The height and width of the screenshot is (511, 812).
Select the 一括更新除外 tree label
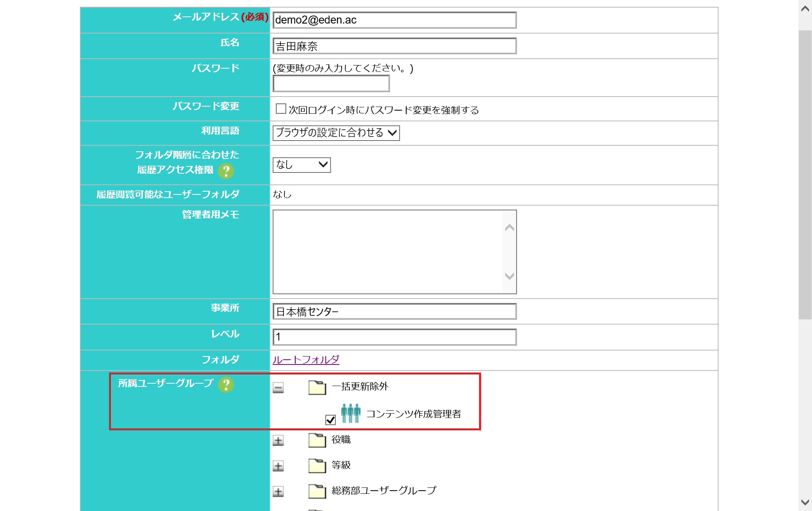point(360,386)
